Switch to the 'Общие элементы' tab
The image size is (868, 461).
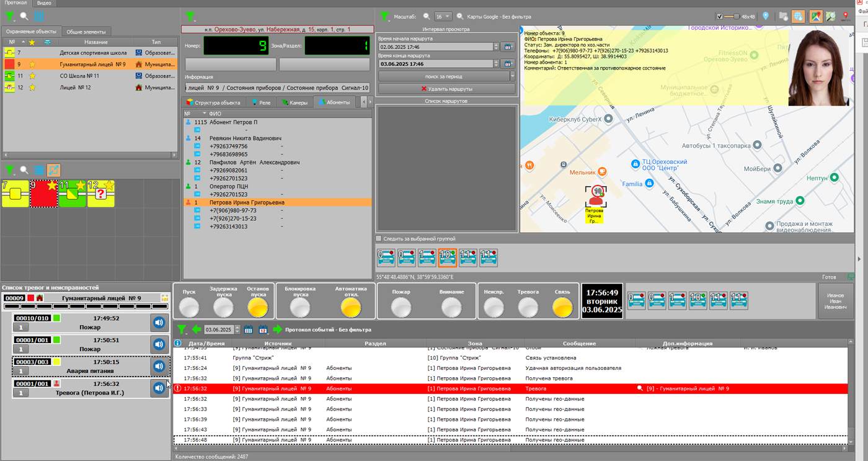pyautogui.click(x=86, y=32)
